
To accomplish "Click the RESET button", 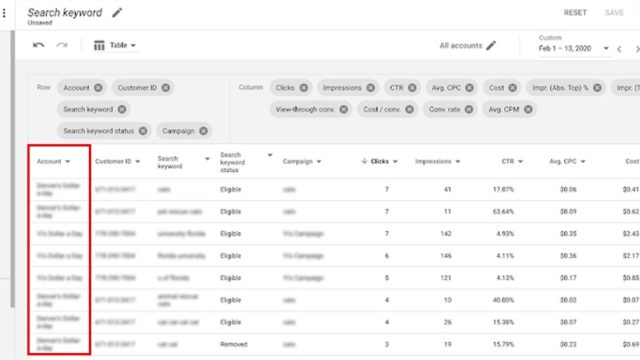I will [x=575, y=13].
